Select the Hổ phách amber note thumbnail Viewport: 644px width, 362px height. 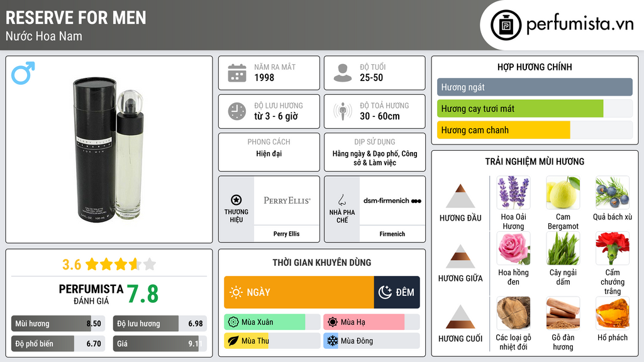pyautogui.click(x=613, y=314)
